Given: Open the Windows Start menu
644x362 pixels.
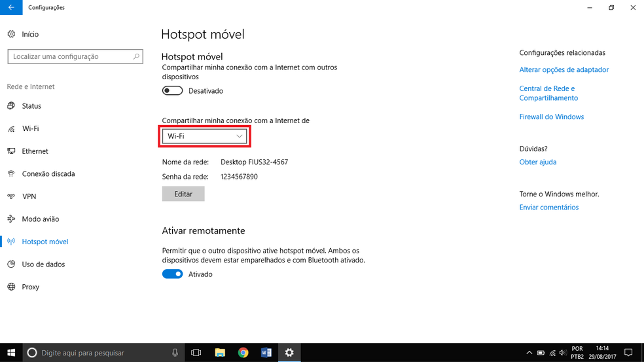Looking at the screenshot, I should point(11,353).
